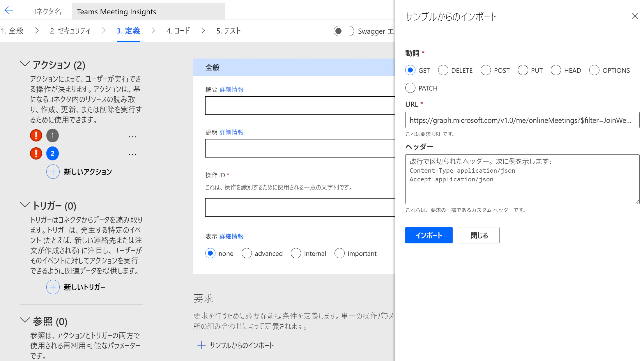This screenshot has width=644, height=361.
Task: Choose 'advanced' visibility option
Action: click(x=247, y=253)
